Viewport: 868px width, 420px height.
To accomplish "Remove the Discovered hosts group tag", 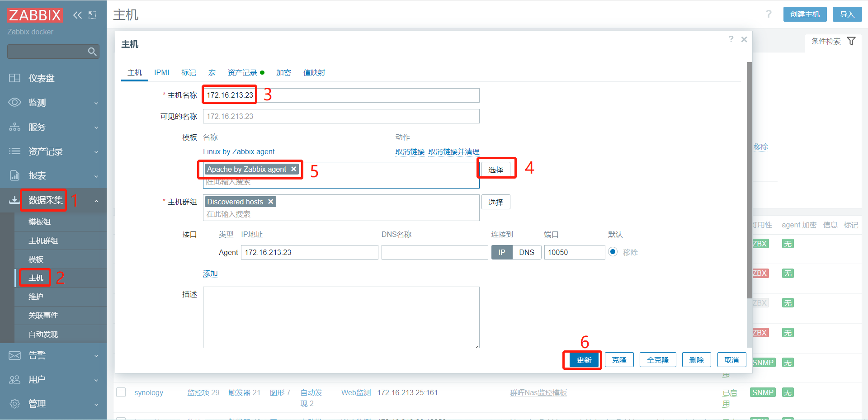I will 271,202.
